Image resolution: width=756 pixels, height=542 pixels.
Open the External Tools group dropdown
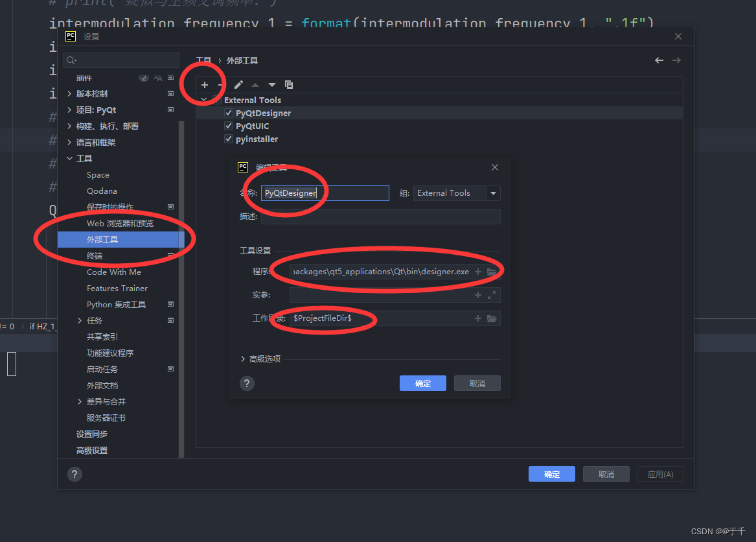(x=493, y=193)
